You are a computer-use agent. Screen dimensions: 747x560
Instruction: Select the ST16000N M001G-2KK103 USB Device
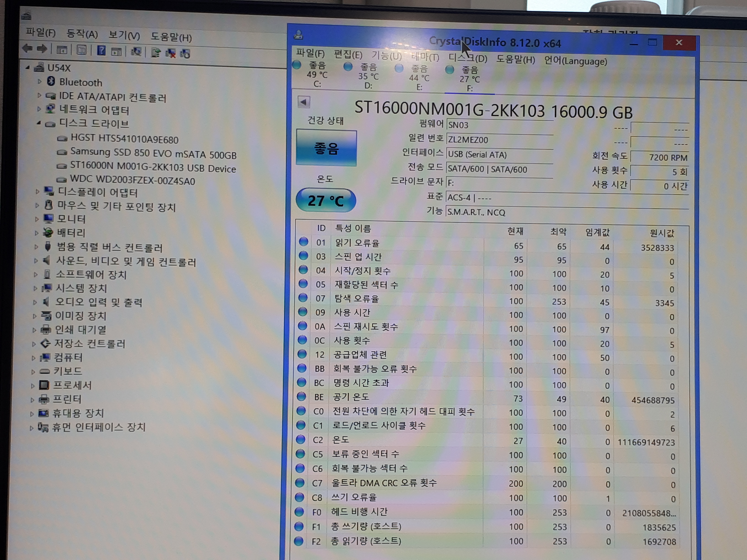(153, 167)
